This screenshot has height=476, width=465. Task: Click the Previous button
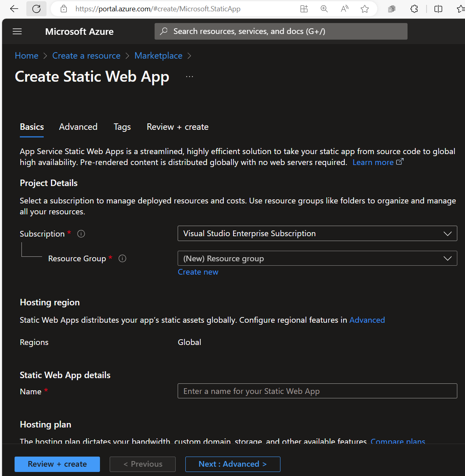tap(143, 464)
